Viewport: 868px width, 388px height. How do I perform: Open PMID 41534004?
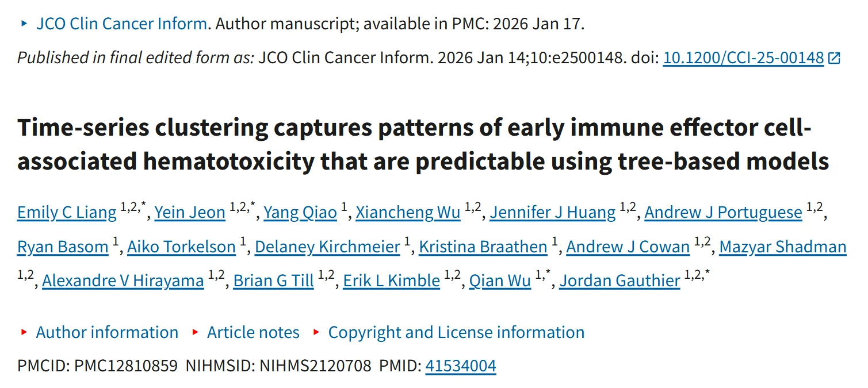pyautogui.click(x=461, y=365)
